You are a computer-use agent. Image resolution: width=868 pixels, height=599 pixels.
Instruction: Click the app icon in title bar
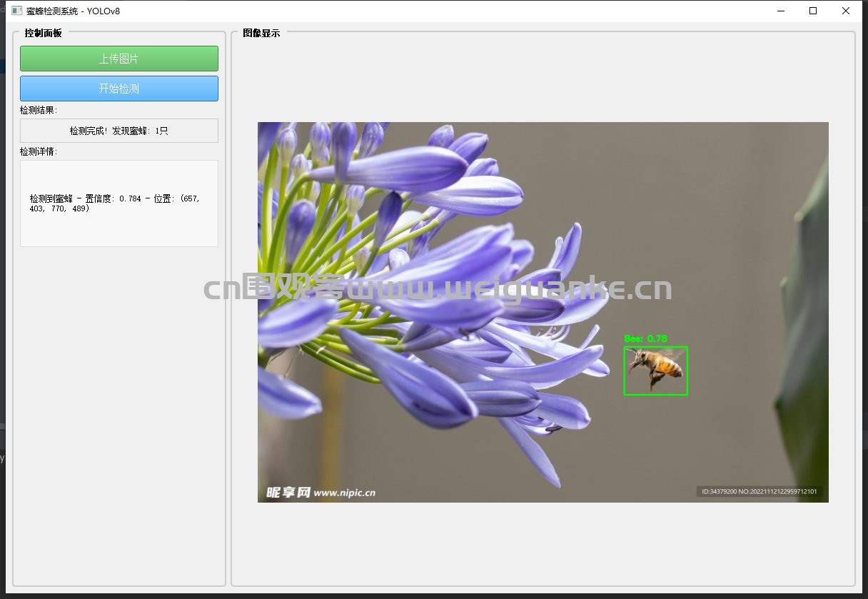pyautogui.click(x=17, y=11)
